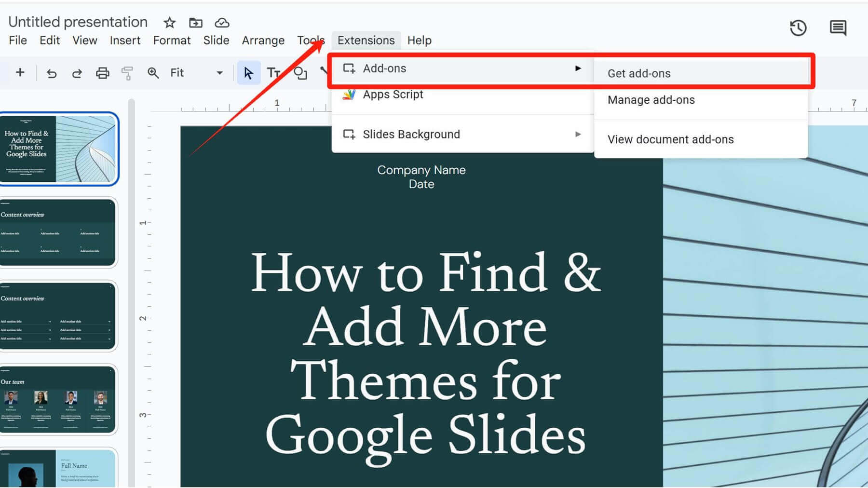Open the Slide menu

click(x=216, y=41)
